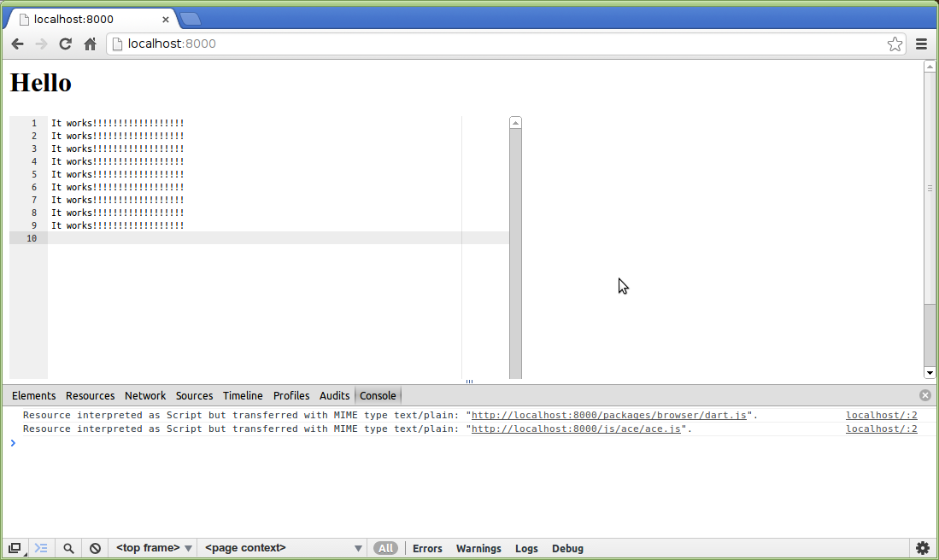Switch to the Network tab

145,395
